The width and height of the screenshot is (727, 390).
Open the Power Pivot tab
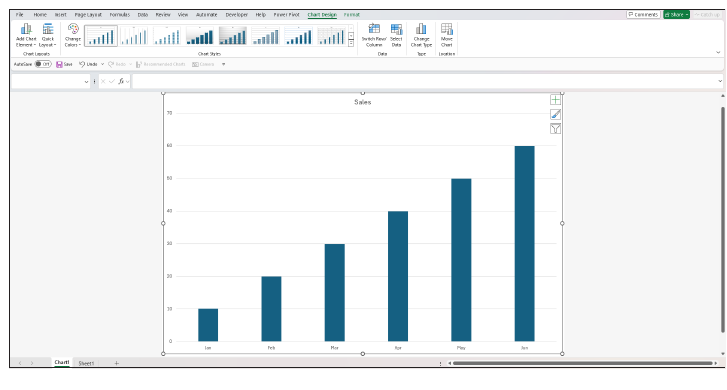(287, 15)
